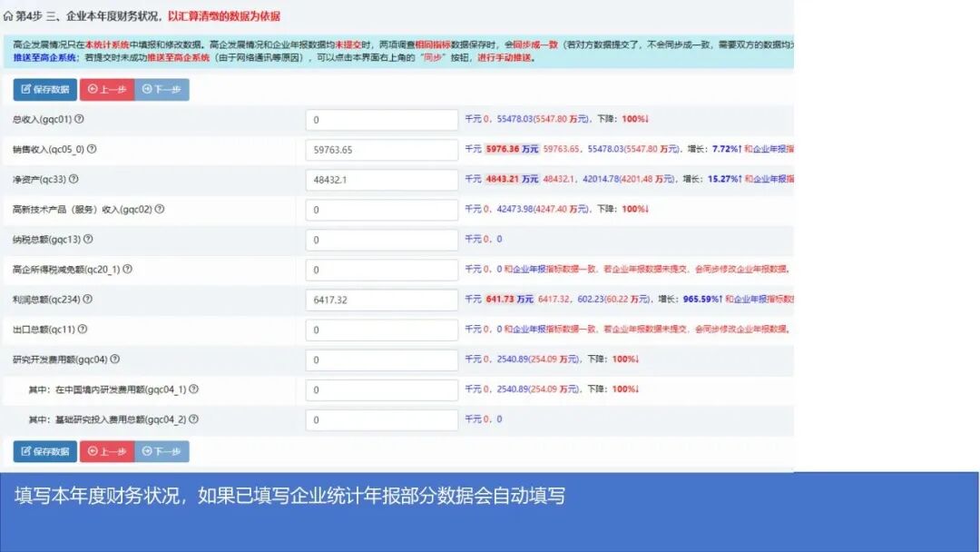Select the 利润总额 input showing 6417.32
Screen dimensions: 980x552
[381, 299]
